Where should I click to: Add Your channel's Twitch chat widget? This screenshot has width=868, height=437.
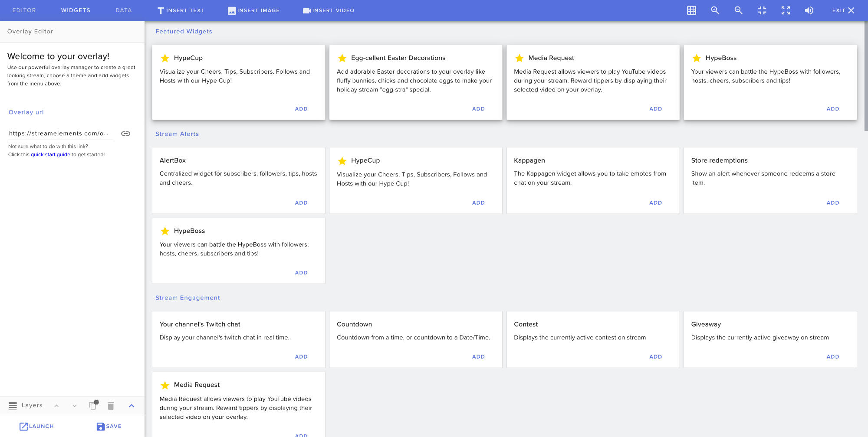pyautogui.click(x=301, y=356)
